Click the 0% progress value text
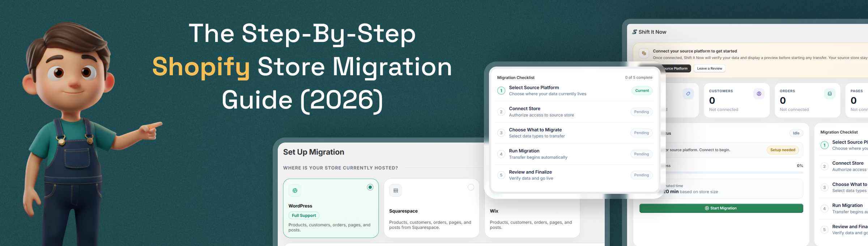This screenshot has height=246, width=868. [800, 166]
